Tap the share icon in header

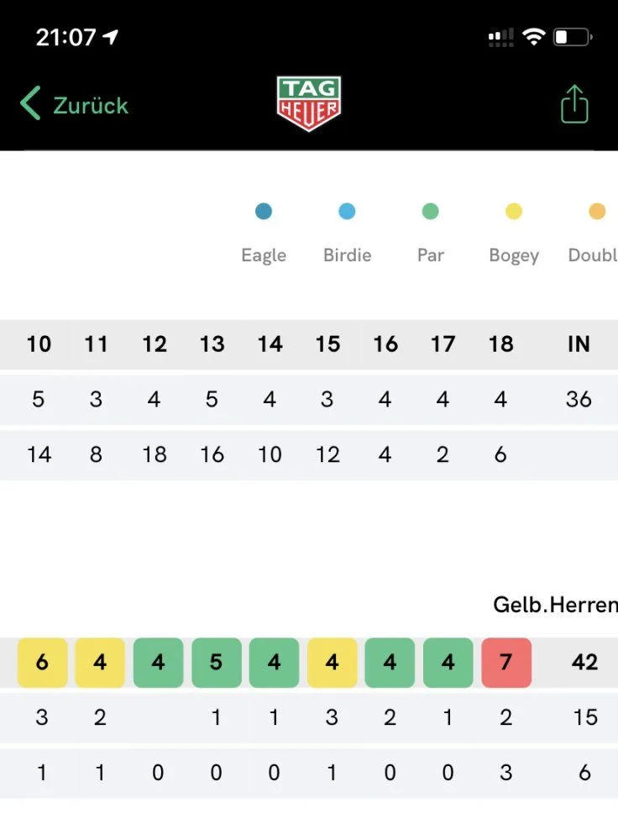tap(574, 104)
